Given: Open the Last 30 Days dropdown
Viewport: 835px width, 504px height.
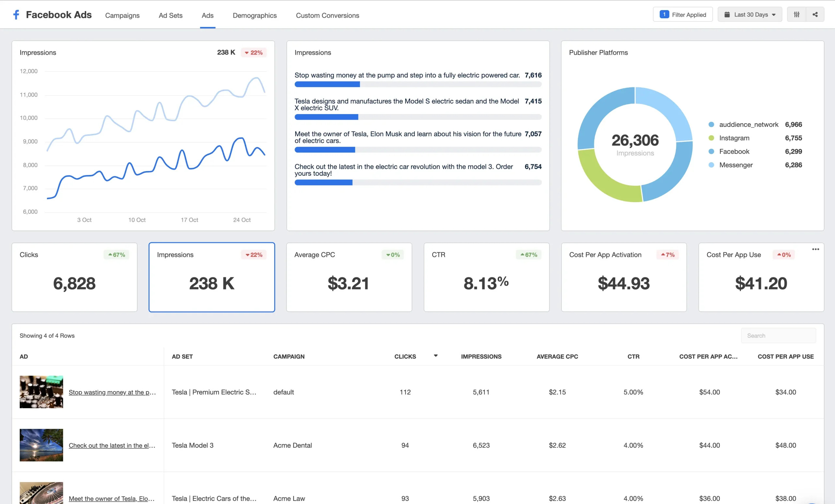Looking at the screenshot, I should (x=750, y=14).
